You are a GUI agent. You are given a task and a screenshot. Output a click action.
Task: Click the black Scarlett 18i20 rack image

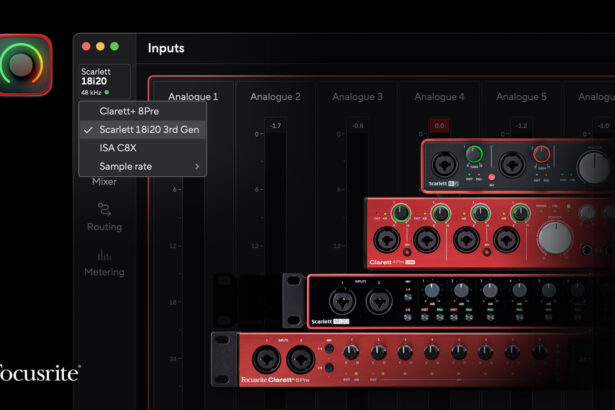point(448,301)
